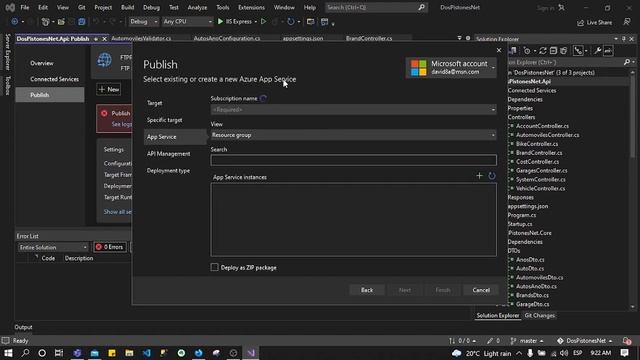Click the Open File toolbar icon
The width and height of the screenshot is (640, 360).
point(61,22)
